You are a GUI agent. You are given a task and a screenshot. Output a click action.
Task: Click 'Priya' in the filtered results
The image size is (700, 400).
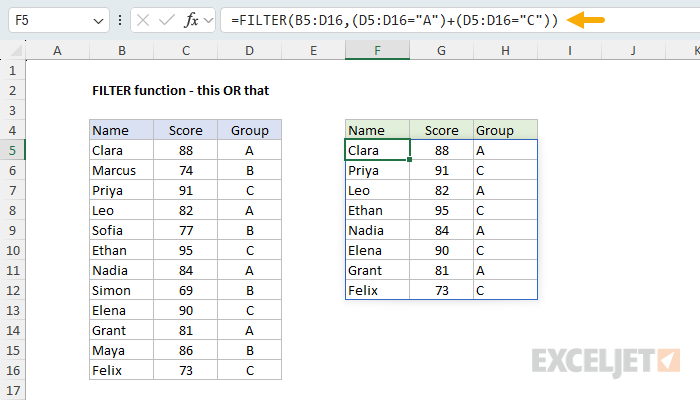pyautogui.click(x=377, y=171)
